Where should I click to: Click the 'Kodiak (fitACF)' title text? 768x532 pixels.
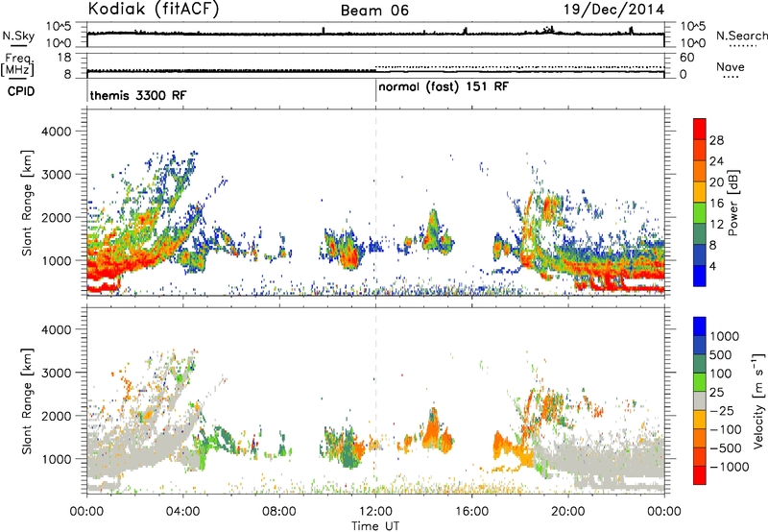tap(154, 10)
